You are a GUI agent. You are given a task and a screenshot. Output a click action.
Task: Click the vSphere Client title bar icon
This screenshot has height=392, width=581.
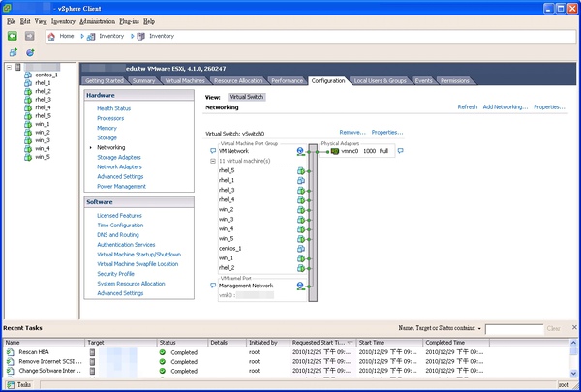tap(7, 8)
